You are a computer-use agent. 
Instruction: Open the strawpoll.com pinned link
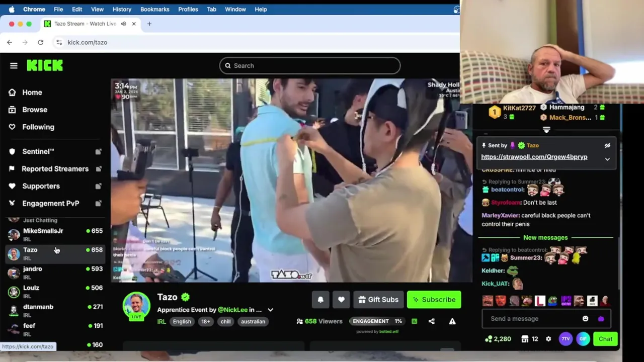click(x=534, y=157)
